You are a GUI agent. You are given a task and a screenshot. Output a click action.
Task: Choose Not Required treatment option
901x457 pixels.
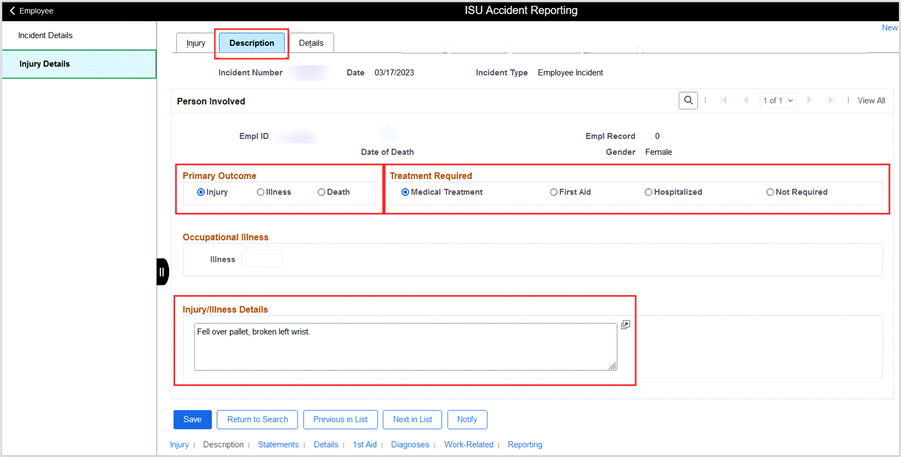(x=770, y=193)
